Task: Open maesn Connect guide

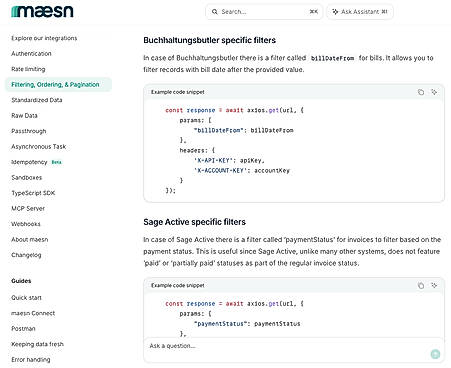Action: pos(33,313)
